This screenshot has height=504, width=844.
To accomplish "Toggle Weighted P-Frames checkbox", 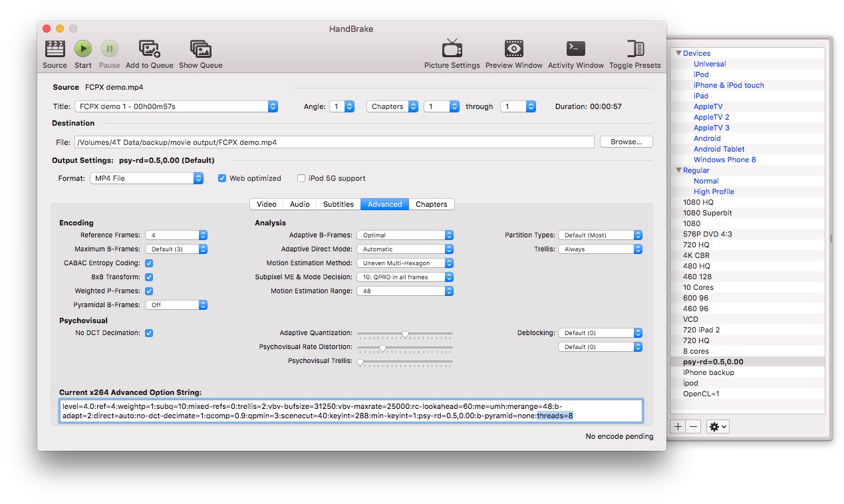I will 149,291.
